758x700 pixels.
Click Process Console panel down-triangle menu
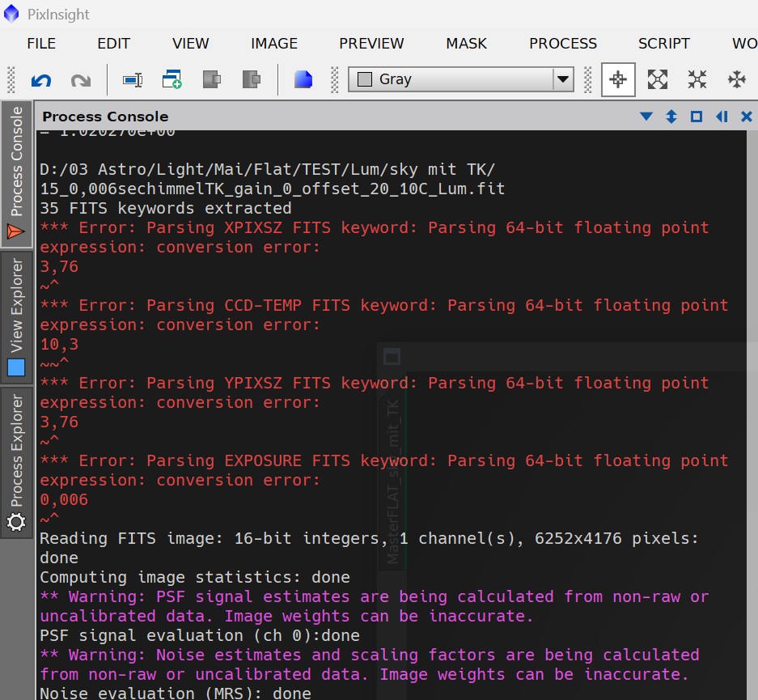pyautogui.click(x=646, y=117)
